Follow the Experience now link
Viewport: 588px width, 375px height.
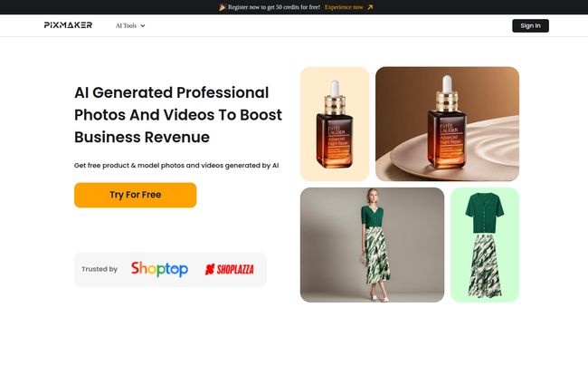344,7
